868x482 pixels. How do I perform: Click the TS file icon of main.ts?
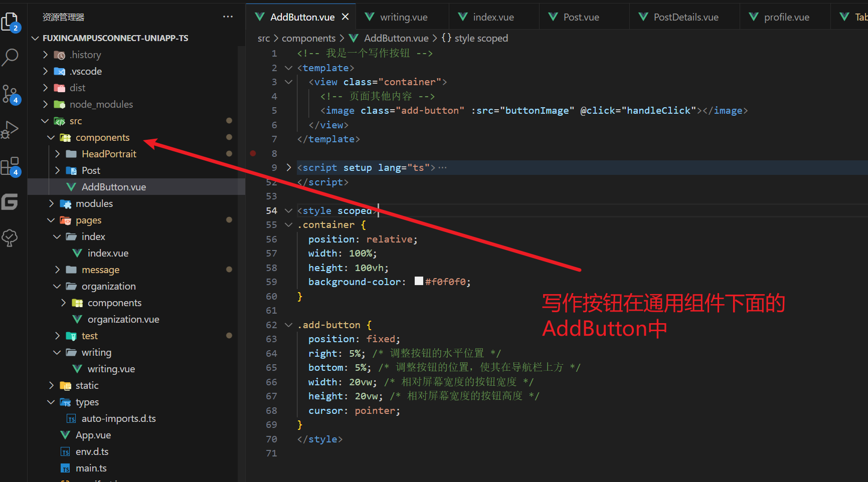click(x=65, y=468)
